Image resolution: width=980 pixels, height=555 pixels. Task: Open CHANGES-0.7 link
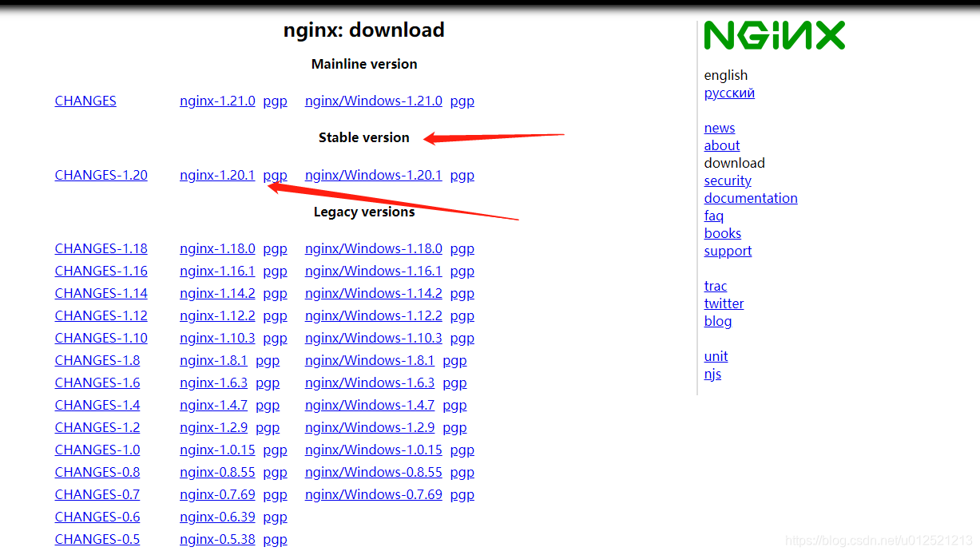pyautogui.click(x=97, y=495)
